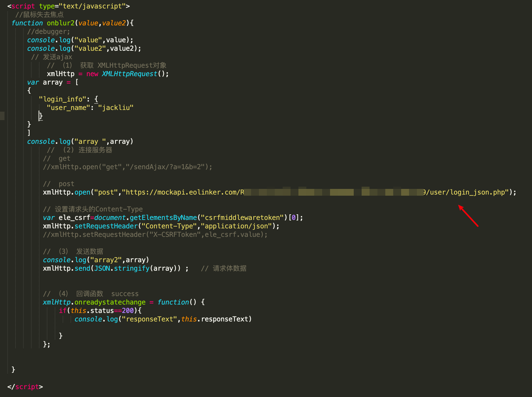
Task: Click the setRequestHeader application/json line
Action: (x=161, y=226)
